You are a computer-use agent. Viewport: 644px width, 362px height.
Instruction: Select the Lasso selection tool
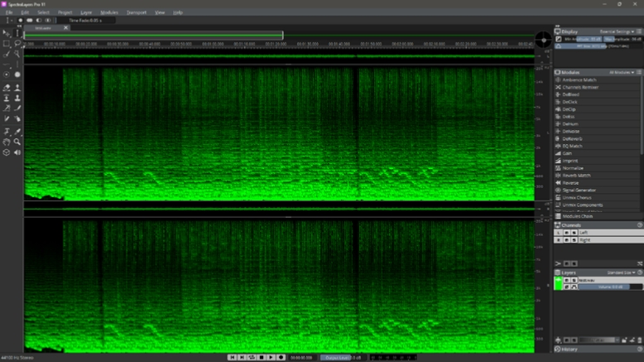click(17, 43)
